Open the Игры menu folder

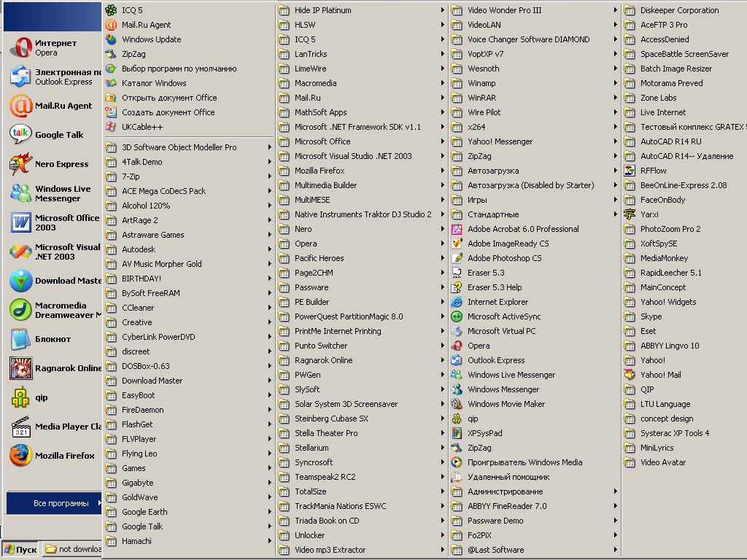pos(535,200)
